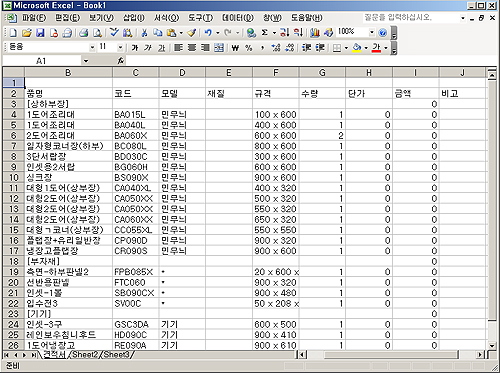Screen dimensions: 500x373
Task: Apply the percent style icon
Action: pos(249,48)
